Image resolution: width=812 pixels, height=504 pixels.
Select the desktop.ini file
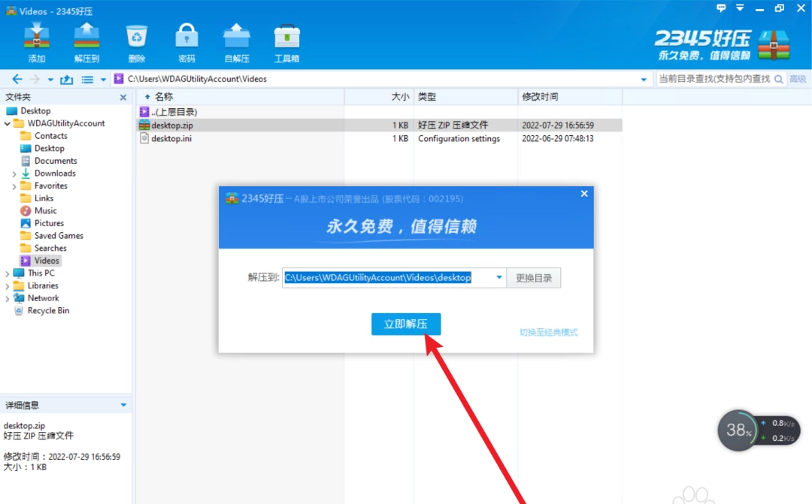coord(379,139)
